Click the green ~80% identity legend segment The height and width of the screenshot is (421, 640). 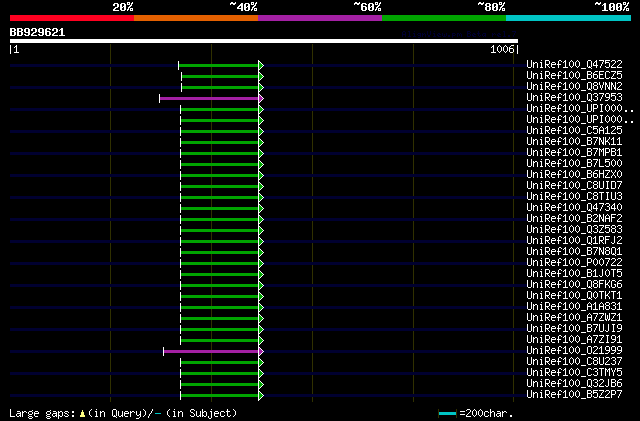coord(444,18)
